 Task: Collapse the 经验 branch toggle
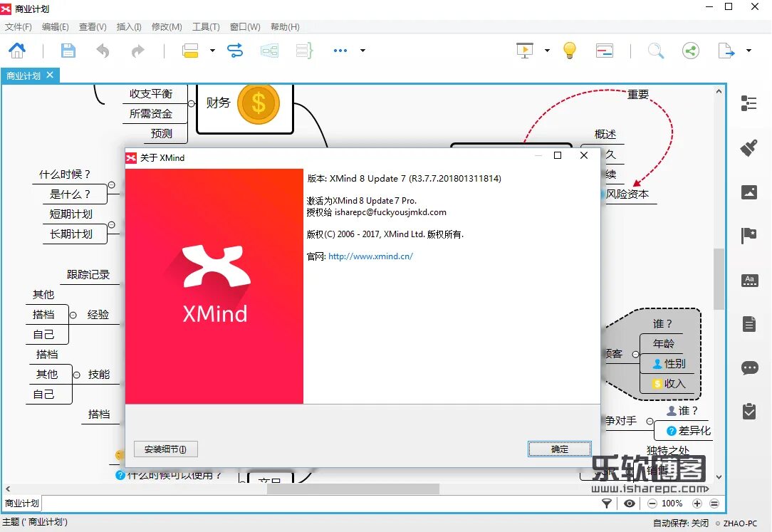click(x=73, y=315)
